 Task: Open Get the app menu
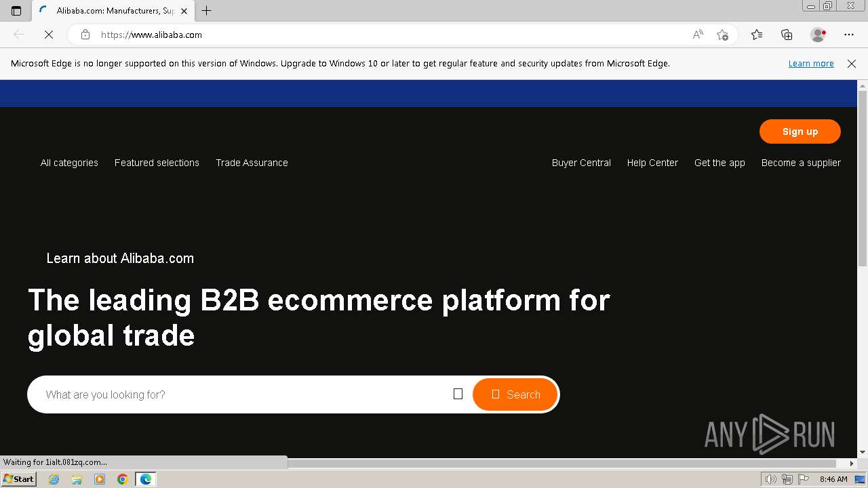point(719,163)
